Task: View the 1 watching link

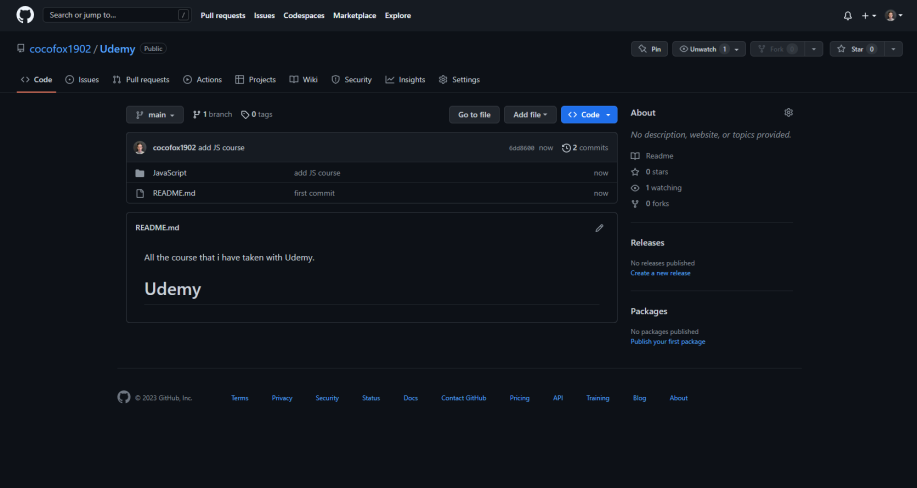Action: [x=656, y=188]
